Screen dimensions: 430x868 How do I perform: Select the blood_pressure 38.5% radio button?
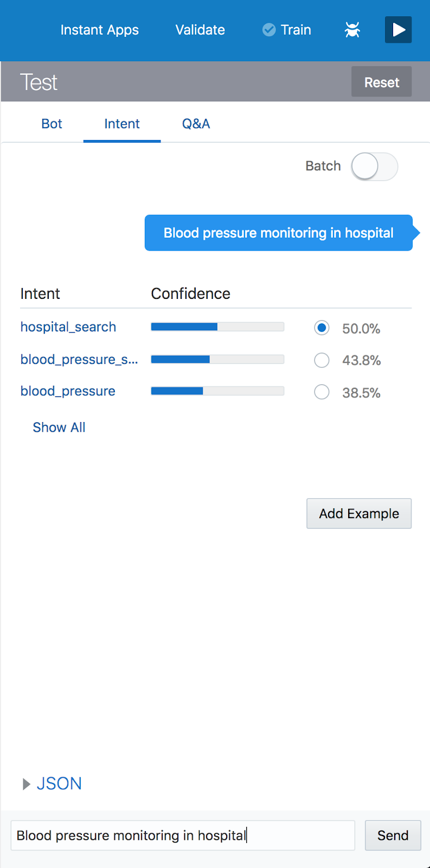pyautogui.click(x=322, y=392)
